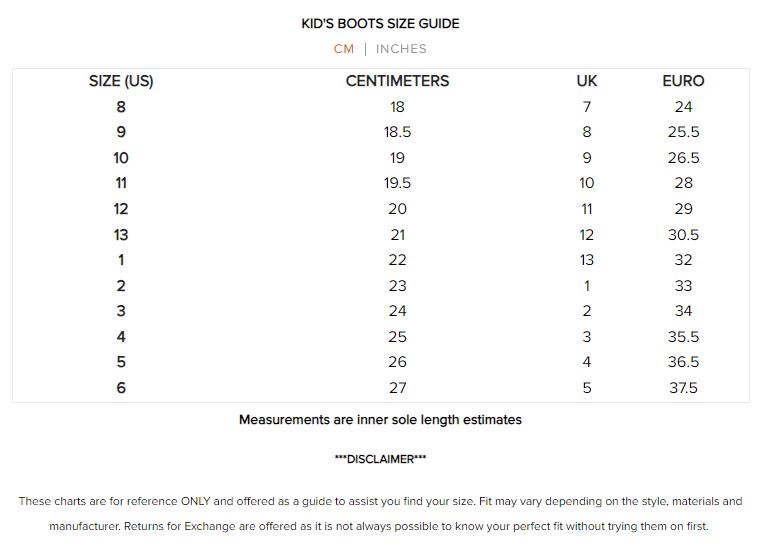The image size is (761, 552).
Task: Click the EURO 30.5 value
Action: [x=683, y=235]
